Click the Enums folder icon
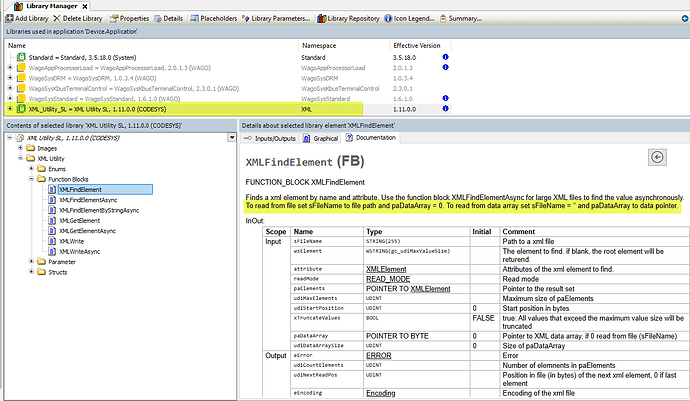The image size is (690, 401). pos(41,169)
